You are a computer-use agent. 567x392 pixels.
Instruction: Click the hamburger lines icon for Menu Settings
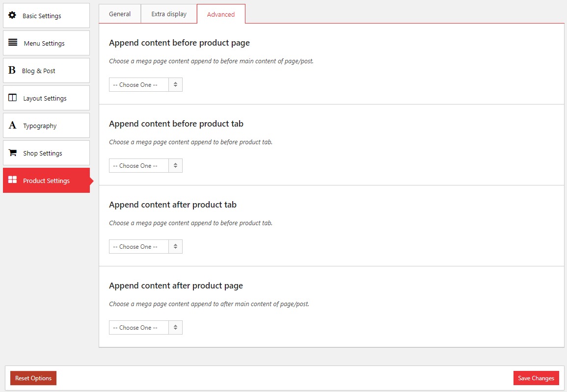point(13,43)
